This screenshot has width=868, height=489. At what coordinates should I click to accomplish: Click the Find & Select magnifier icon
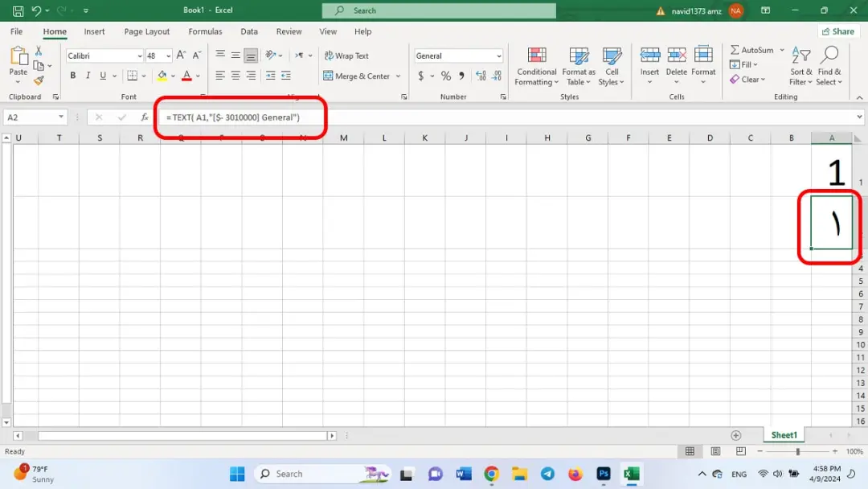click(829, 55)
